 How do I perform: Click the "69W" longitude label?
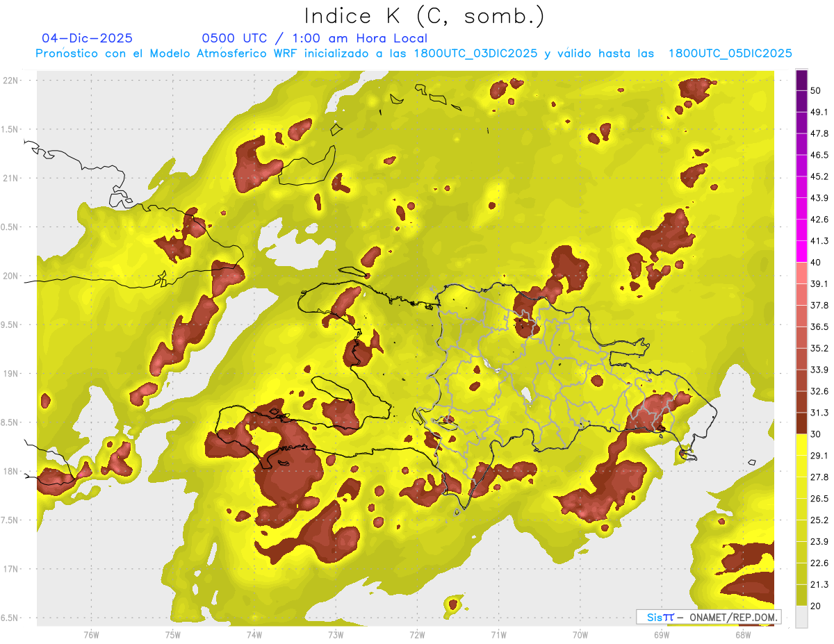tap(662, 635)
